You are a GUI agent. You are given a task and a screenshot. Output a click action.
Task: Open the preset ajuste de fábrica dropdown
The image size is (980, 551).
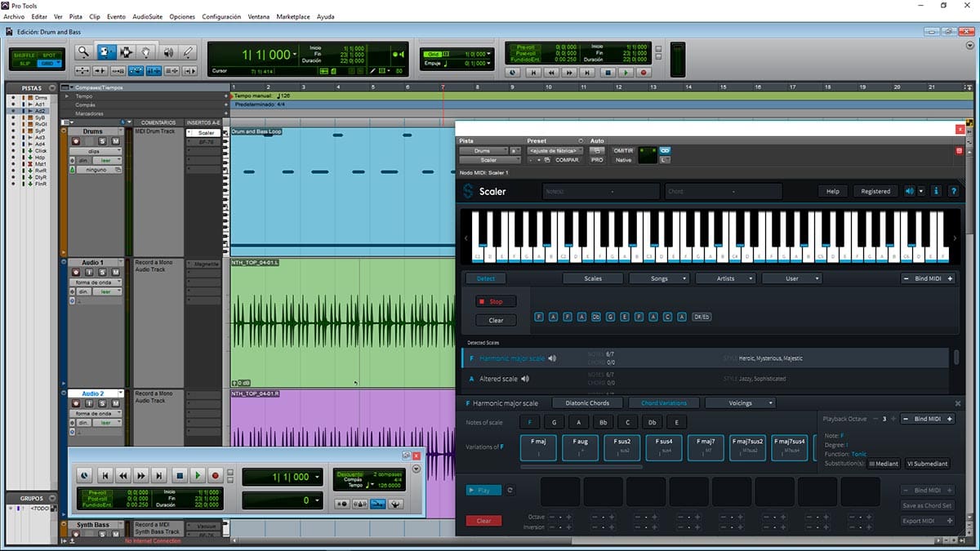[555, 150]
